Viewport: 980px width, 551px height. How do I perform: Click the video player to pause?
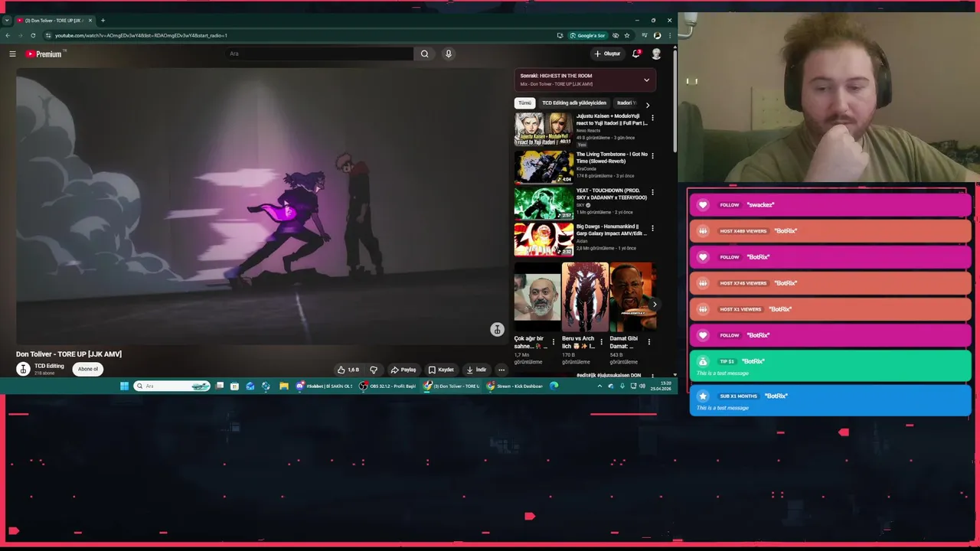[263, 207]
